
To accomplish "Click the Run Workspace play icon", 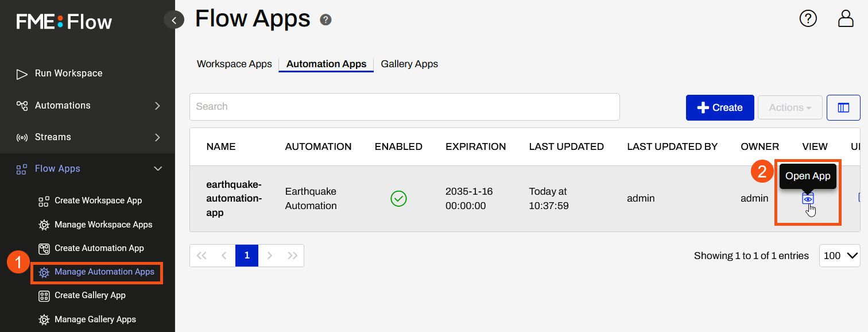I will point(22,74).
